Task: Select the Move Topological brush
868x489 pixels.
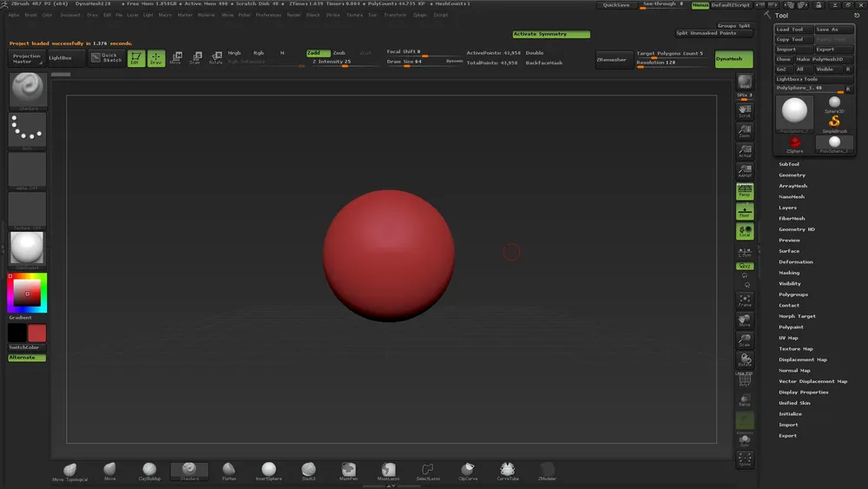Action: click(69, 472)
